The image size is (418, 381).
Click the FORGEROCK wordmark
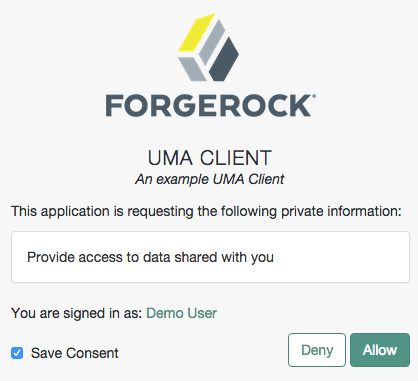209,106
